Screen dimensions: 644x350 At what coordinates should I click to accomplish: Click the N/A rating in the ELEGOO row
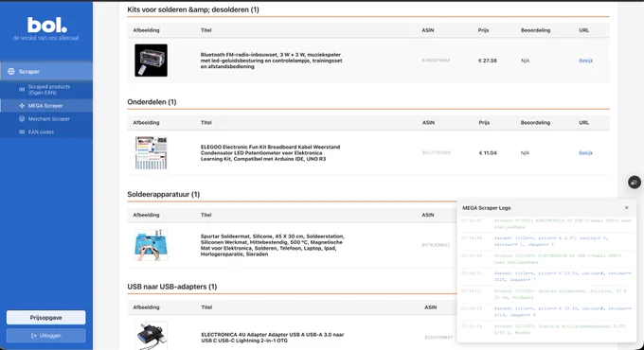[x=525, y=152]
